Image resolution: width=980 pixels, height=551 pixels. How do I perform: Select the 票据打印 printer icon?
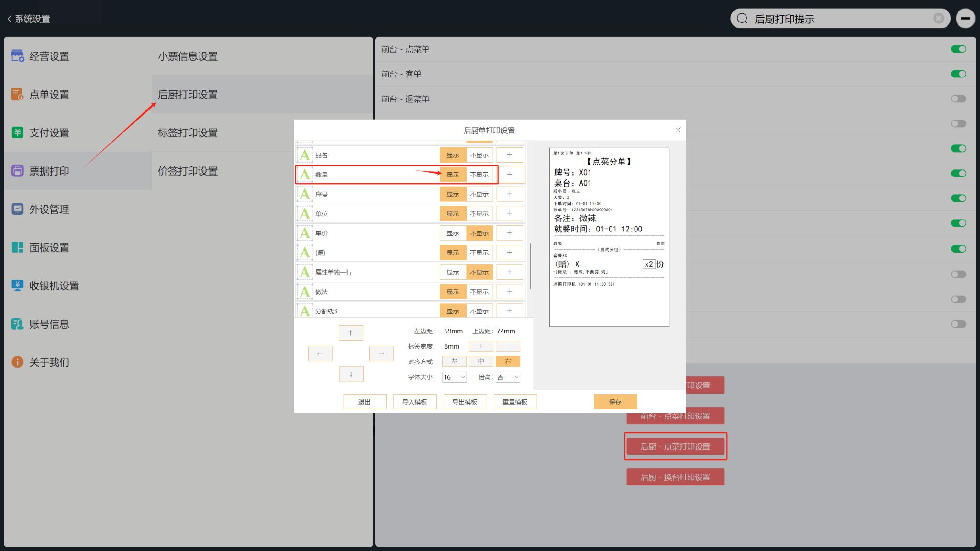click(18, 171)
